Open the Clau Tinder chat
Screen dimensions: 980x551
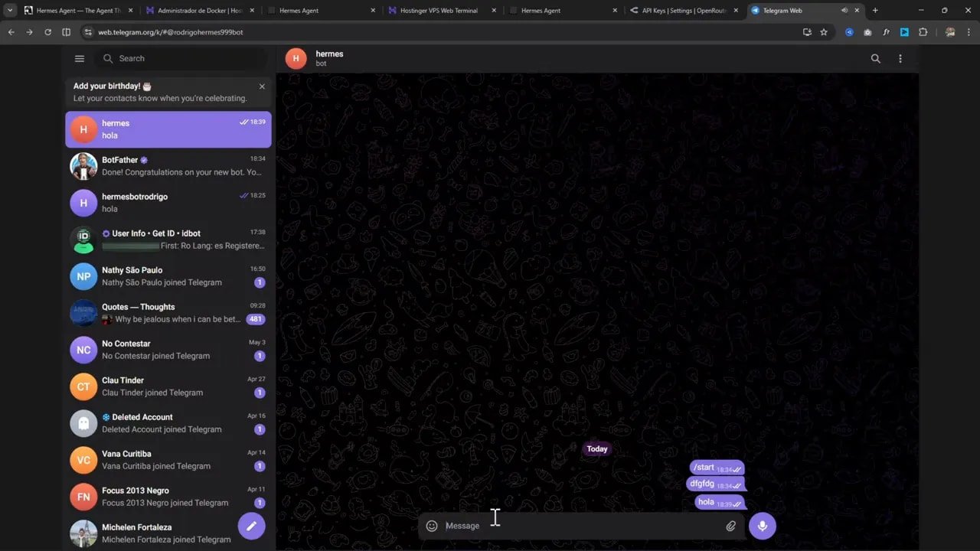click(168, 386)
